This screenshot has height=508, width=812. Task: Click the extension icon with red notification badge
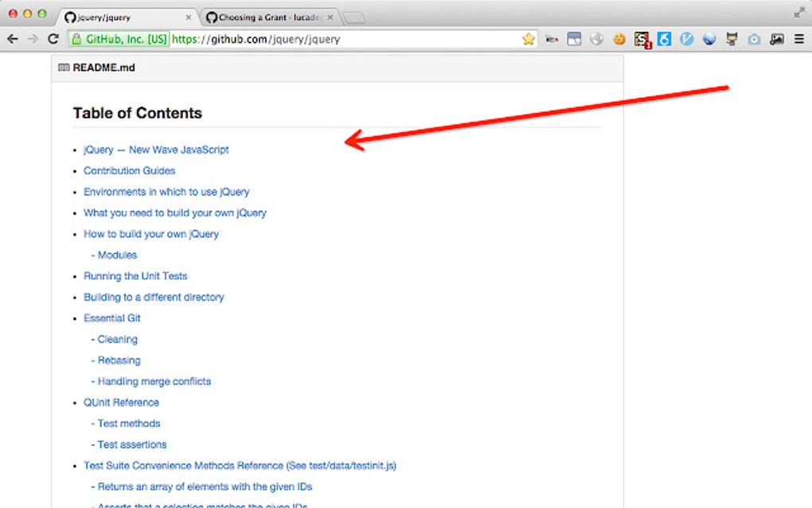click(642, 38)
